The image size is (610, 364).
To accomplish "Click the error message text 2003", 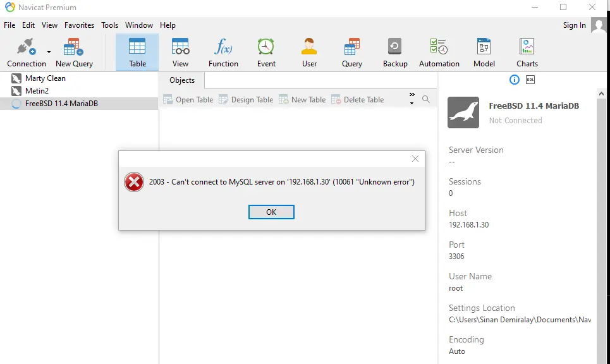I will pyautogui.click(x=282, y=182).
